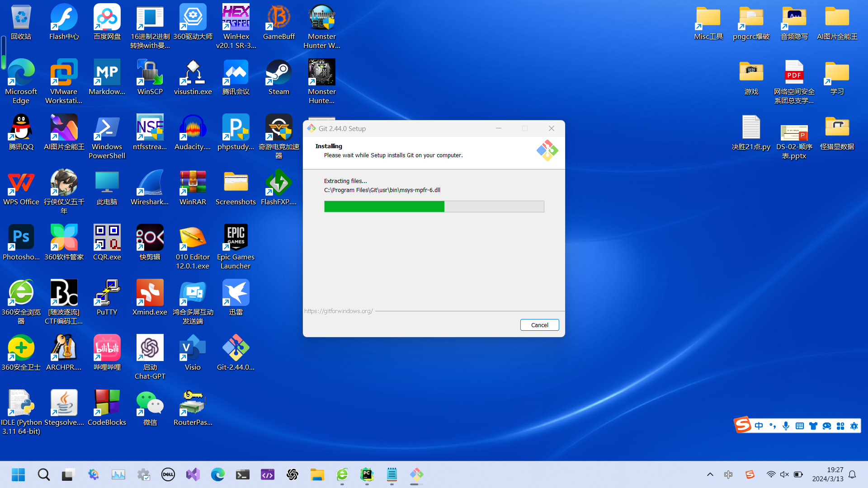The width and height of the screenshot is (868, 488).
Task: Select the VMware Workstation desktop icon
Action: click(x=64, y=82)
